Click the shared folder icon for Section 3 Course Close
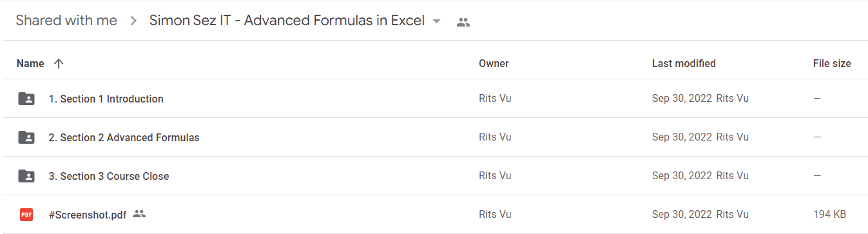The width and height of the screenshot is (868, 234). tap(26, 176)
